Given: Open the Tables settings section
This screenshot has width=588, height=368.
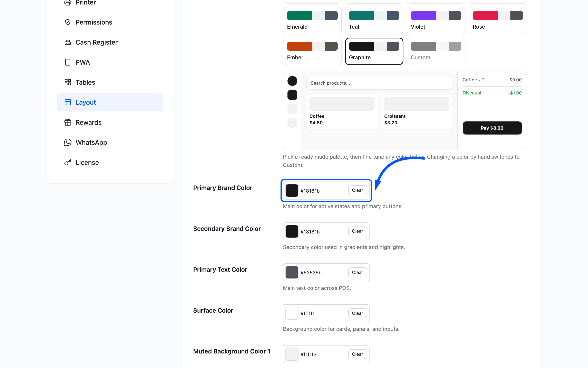Looking at the screenshot, I should 110,82.
